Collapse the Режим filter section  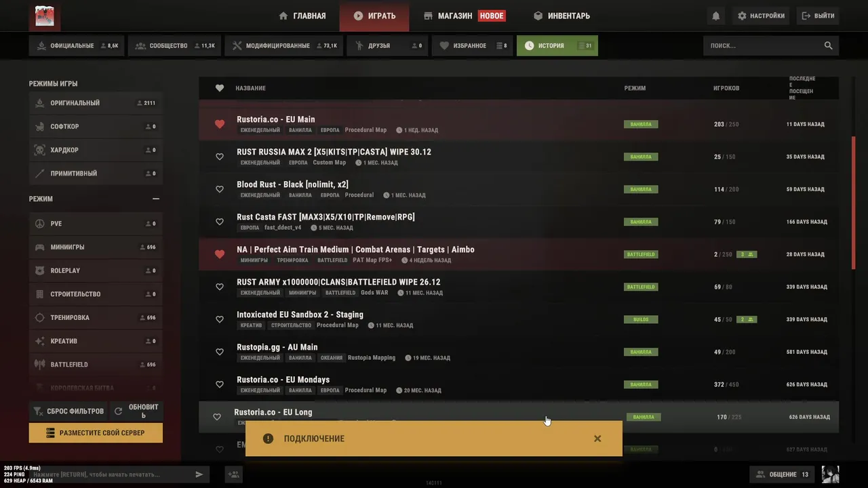[156, 199]
